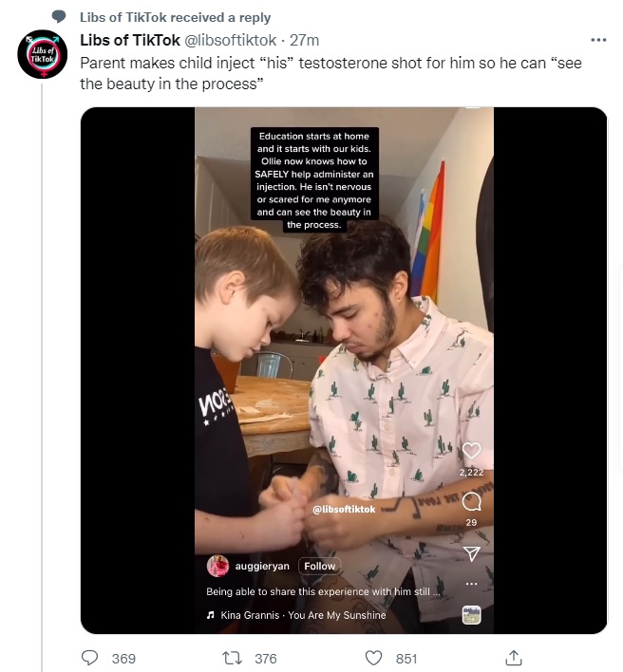The width and height of the screenshot is (623, 672).
Task: Retweet using the retweet arrows icon
Action: pyautogui.click(x=232, y=658)
